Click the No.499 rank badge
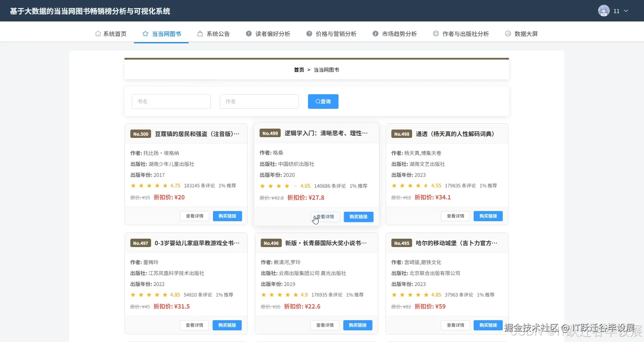Screen dimensions: 644x342 pos(270,133)
